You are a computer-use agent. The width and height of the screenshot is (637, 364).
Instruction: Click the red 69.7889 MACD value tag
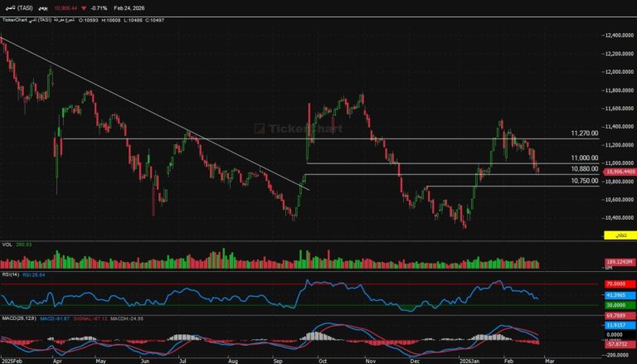[619, 317]
